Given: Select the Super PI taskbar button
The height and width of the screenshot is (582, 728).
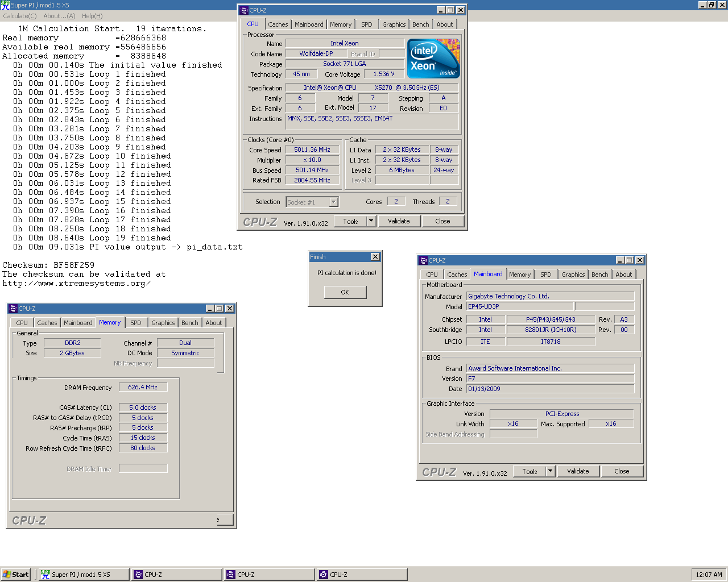Looking at the screenshot, I should click(83, 575).
